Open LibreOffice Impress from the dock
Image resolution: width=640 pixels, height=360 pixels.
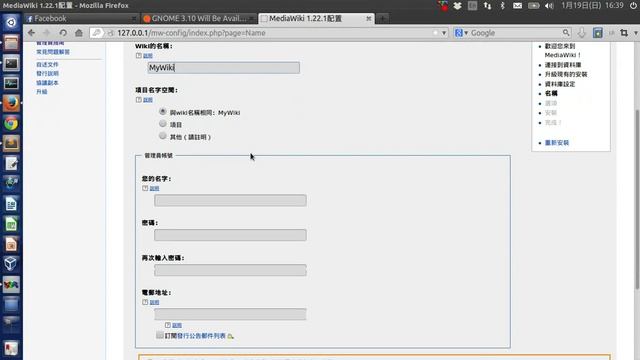click(11, 244)
